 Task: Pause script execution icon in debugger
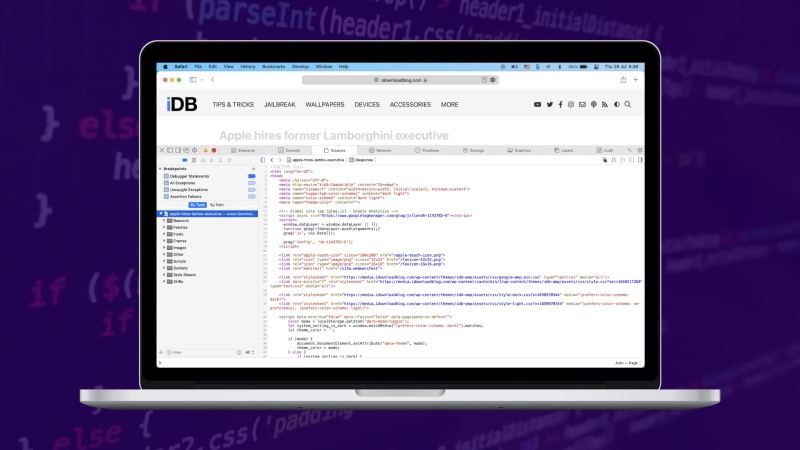click(x=194, y=160)
